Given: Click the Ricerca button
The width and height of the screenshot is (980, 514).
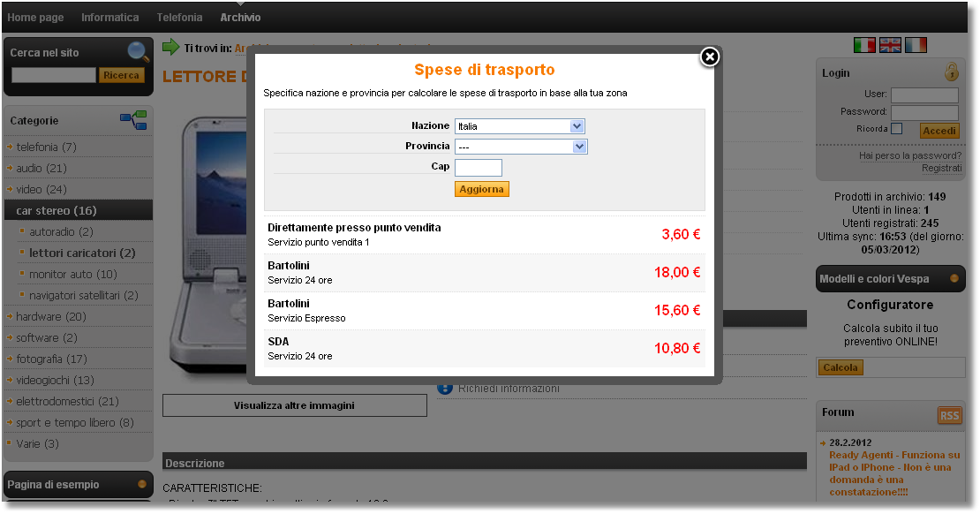Looking at the screenshot, I should click(121, 75).
